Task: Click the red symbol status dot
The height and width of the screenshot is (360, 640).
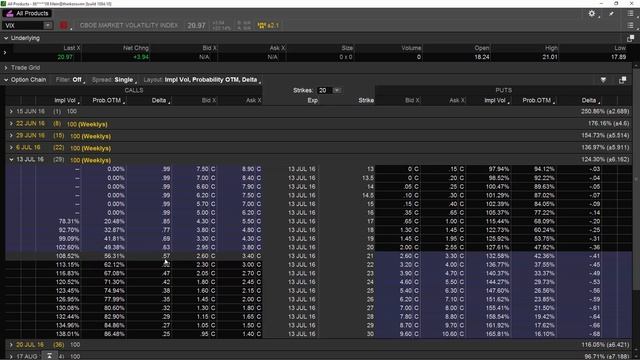Action: point(64,25)
